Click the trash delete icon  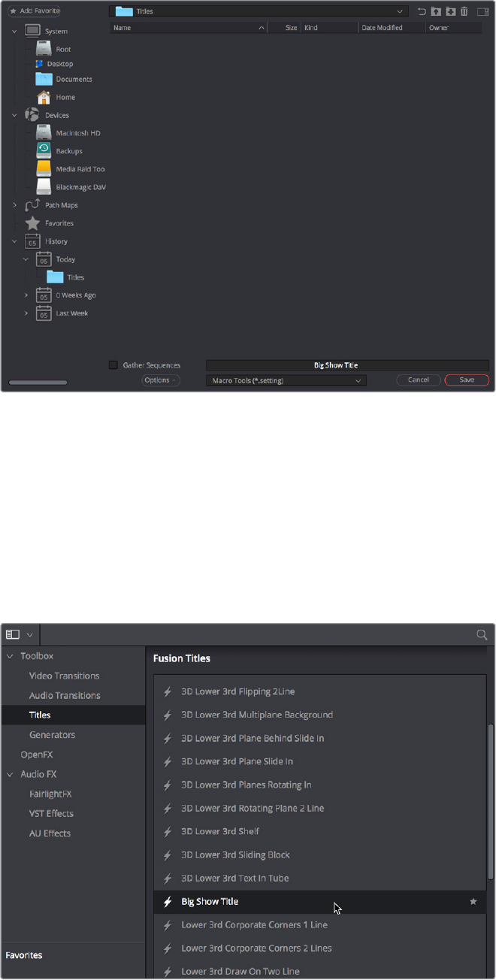point(464,11)
